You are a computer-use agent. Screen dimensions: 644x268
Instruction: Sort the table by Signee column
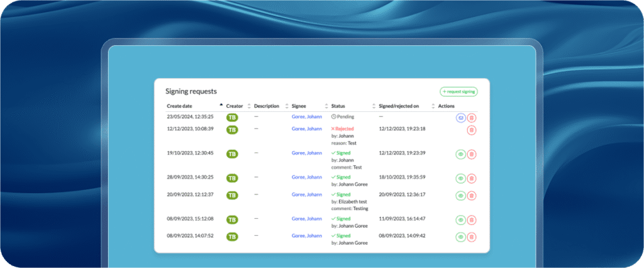pyautogui.click(x=301, y=106)
